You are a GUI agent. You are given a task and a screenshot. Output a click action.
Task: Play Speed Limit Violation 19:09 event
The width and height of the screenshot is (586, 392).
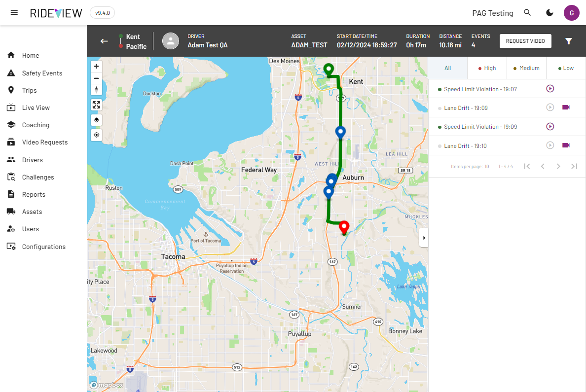[x=550, y=126]
